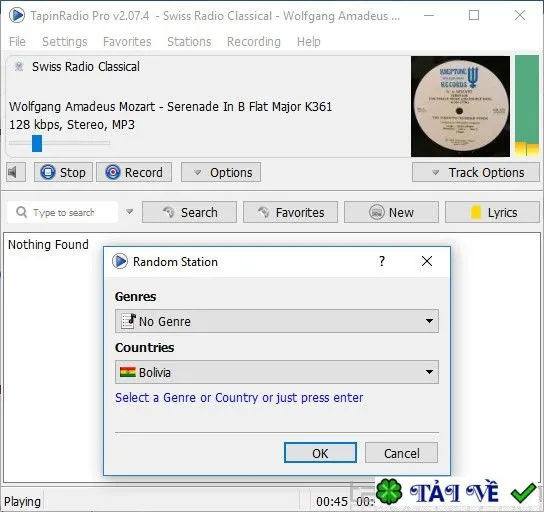
Task: Show Lyrics for current track
Action: pos(492,212)
